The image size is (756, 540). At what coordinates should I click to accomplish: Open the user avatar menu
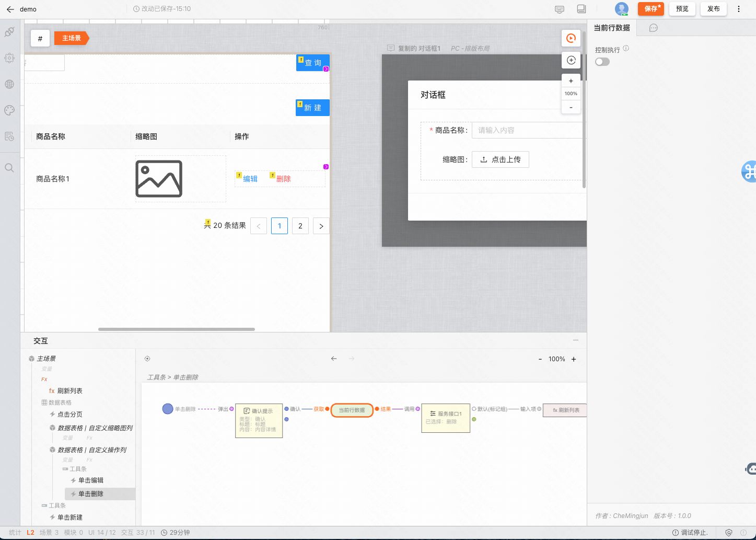621,9
